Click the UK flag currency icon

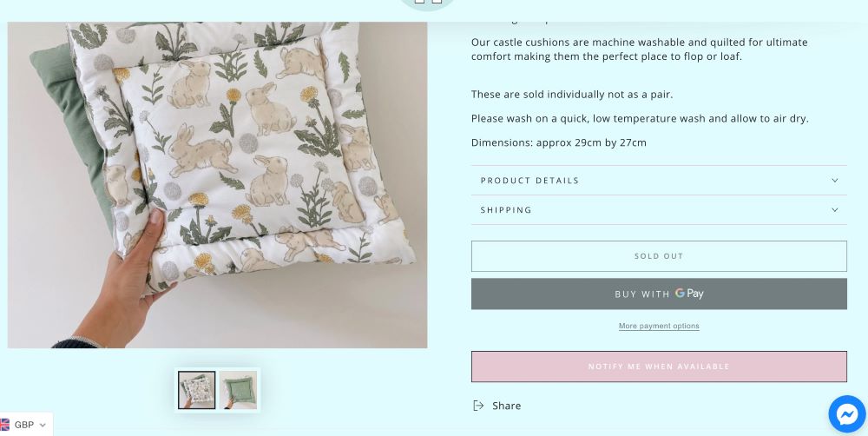click(x=4, y=425)
